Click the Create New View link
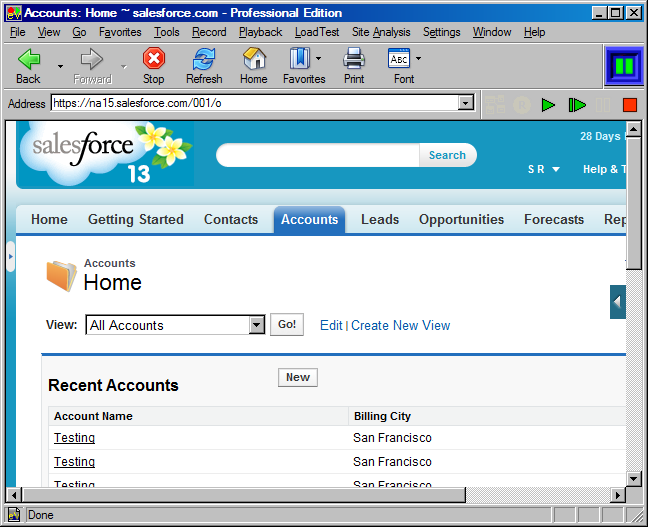 (x=400, y=325)
